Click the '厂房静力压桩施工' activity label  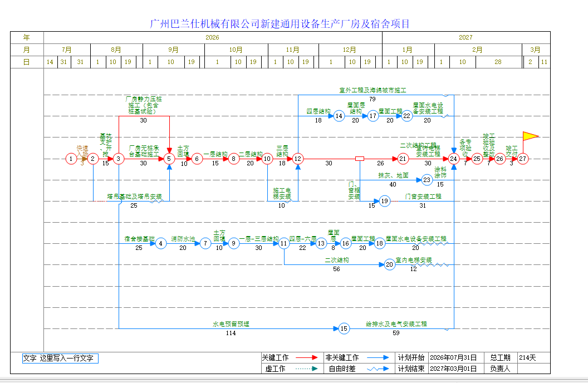click(143, 105)
